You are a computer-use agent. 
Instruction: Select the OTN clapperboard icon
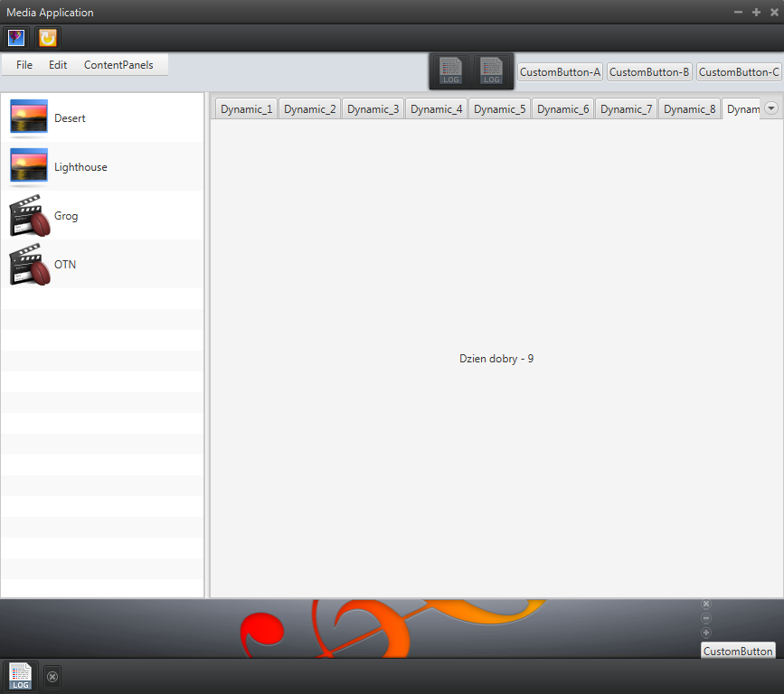[30, 264]
